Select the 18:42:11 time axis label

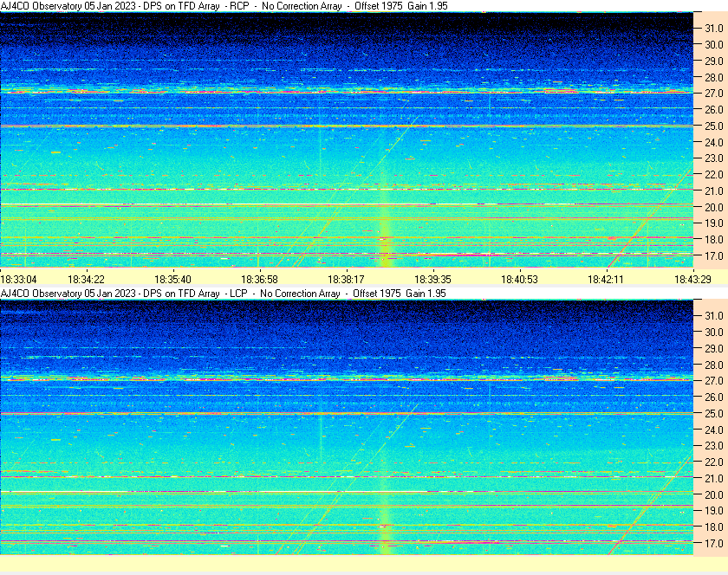606,280
